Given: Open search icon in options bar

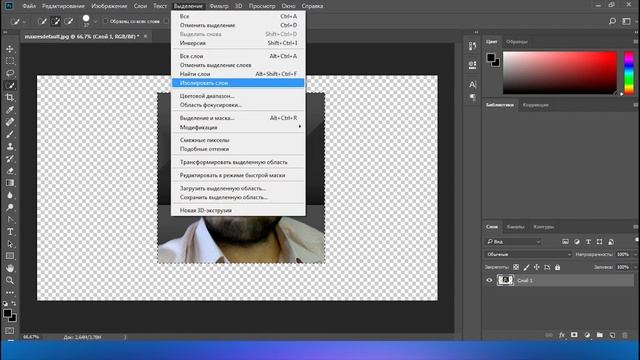Looking at the screenshot, I should pos(612,21).
